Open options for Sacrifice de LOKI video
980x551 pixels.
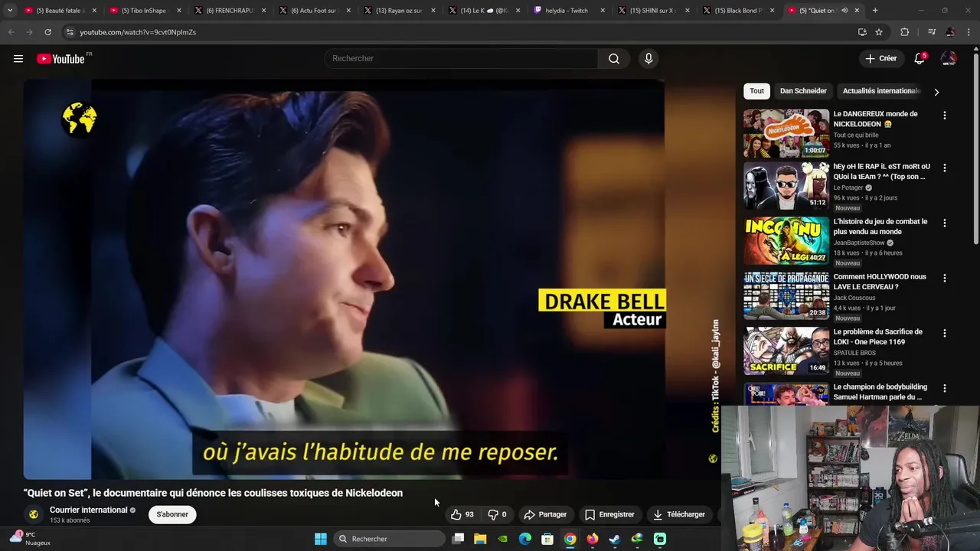coord(944,333)
